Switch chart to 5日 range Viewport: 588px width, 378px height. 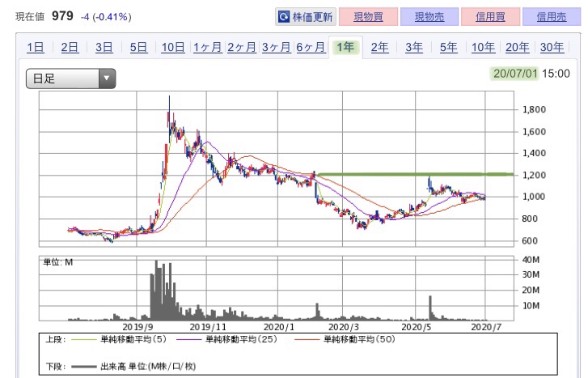[x=139, y=47]
